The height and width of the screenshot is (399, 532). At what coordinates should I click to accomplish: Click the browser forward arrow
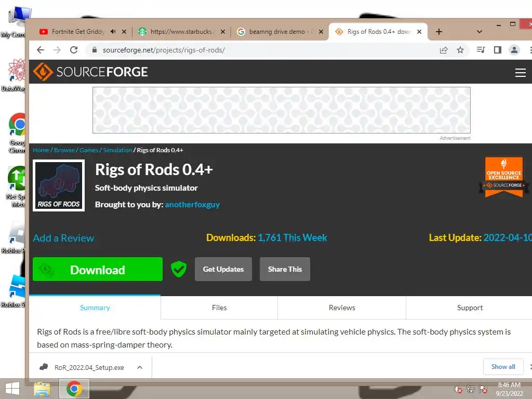57,50
